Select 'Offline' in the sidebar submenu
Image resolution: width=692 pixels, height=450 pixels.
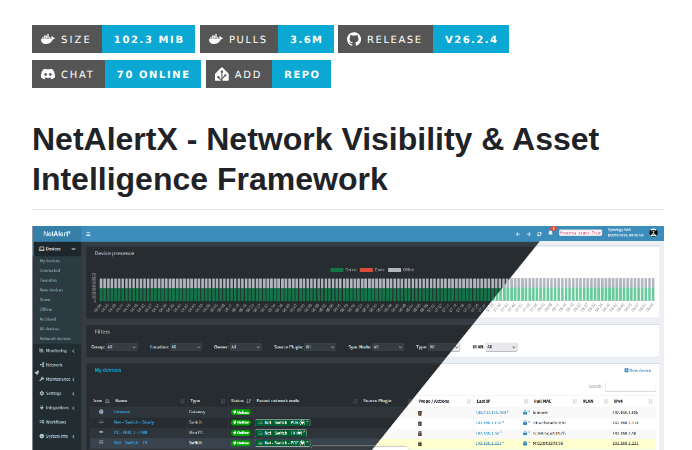(x=46, y=309)
